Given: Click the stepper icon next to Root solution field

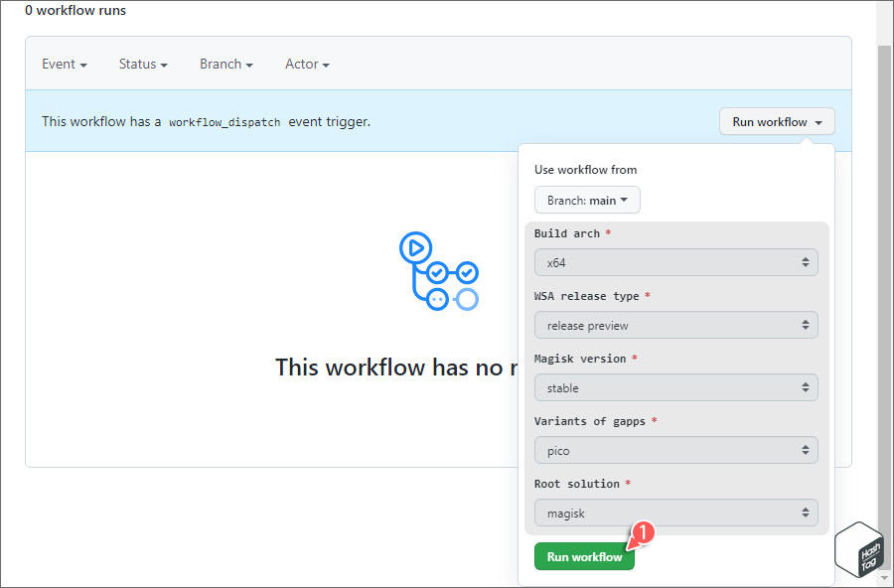Looking at the screenshot, I should tap(808, 513).
